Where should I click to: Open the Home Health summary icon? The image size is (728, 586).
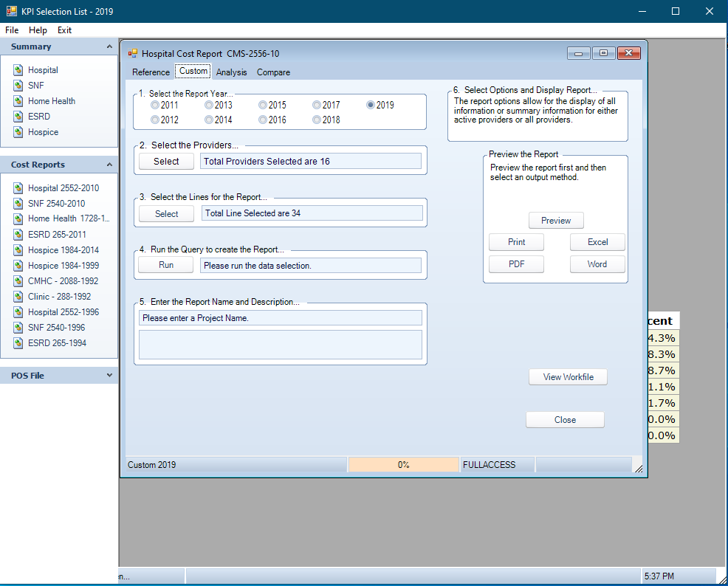point(18,100)
